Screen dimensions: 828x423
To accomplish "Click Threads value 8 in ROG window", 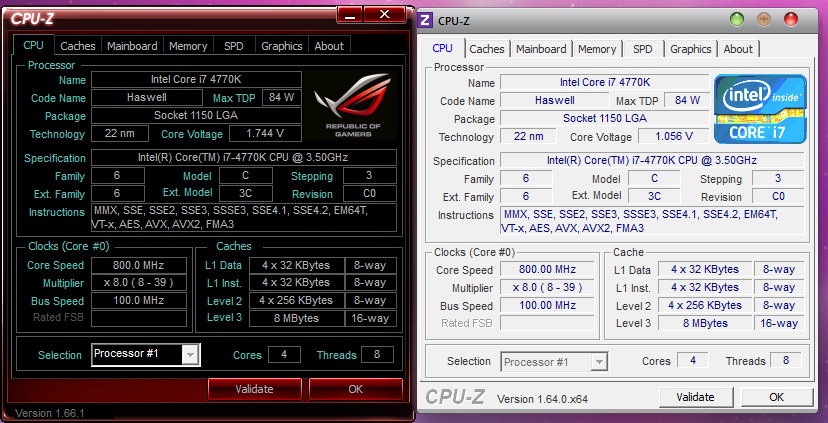I will pos(377,354).
